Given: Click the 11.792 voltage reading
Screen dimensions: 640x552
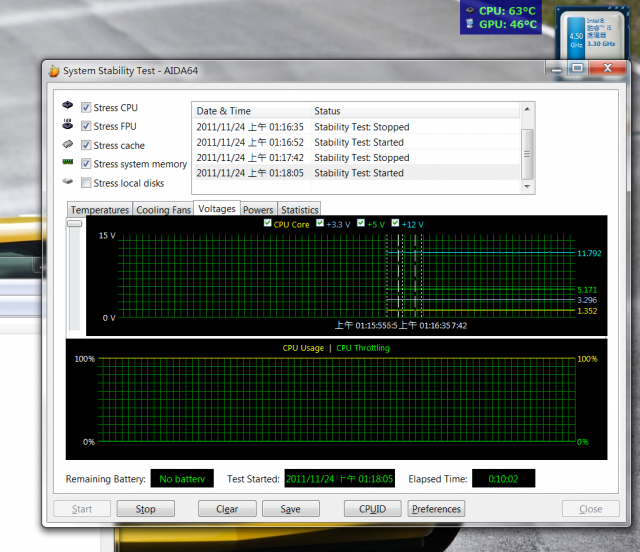Looking at the screenshot, I should click(589, 253).
